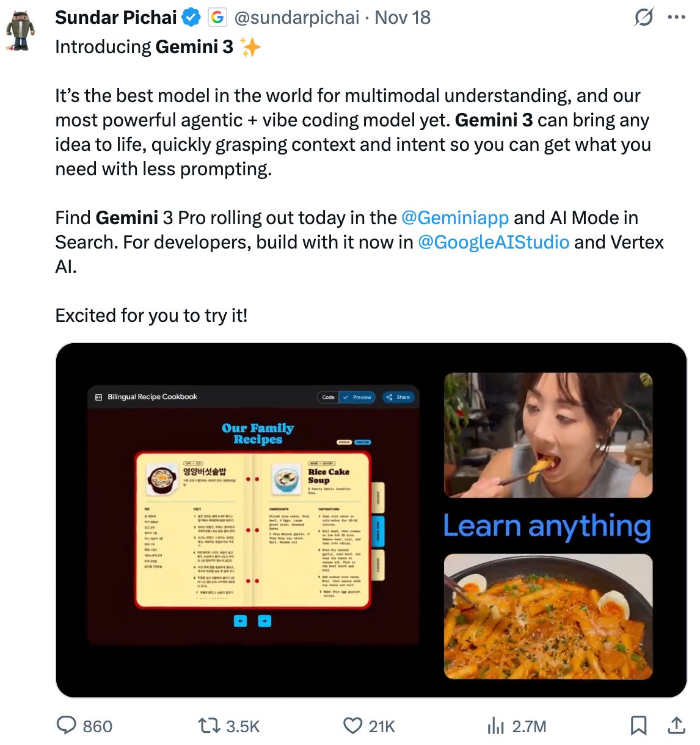700x745 pixels.
Task: Select the Code tab in video preview
Action: pyautogui.click(x=328, y=397)
